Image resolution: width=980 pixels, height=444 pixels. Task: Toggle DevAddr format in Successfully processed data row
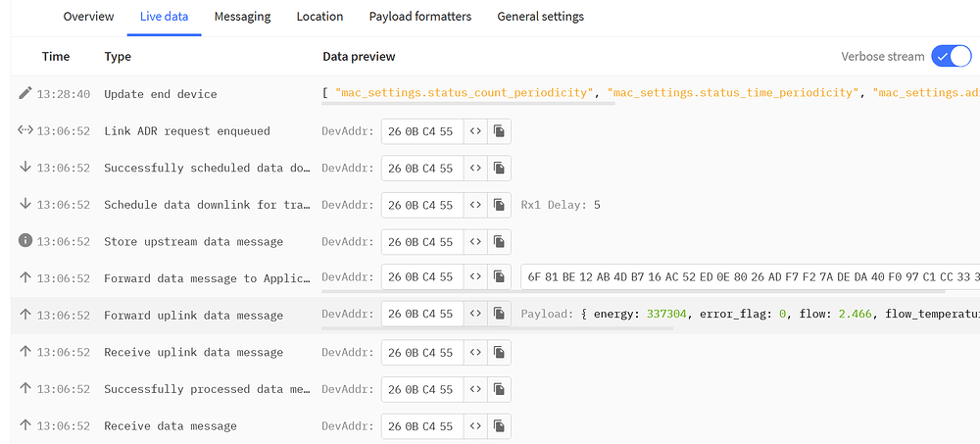[474, 389]
